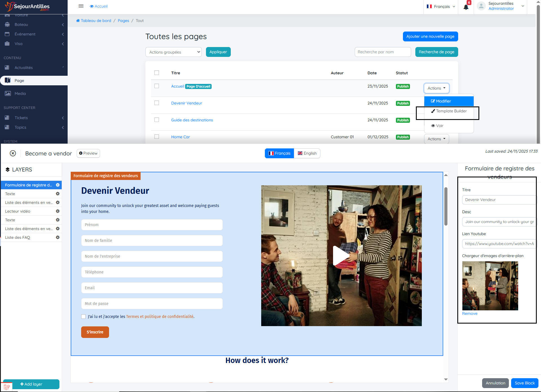Click the gear icon for Liste des FAQ layer
541x392 pixels.
[58, 237]
